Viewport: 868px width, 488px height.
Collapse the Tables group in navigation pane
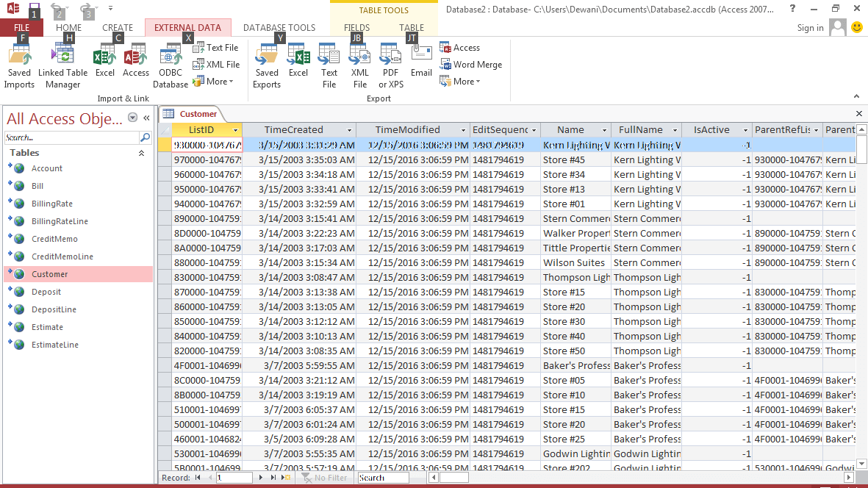pos(141,154)
